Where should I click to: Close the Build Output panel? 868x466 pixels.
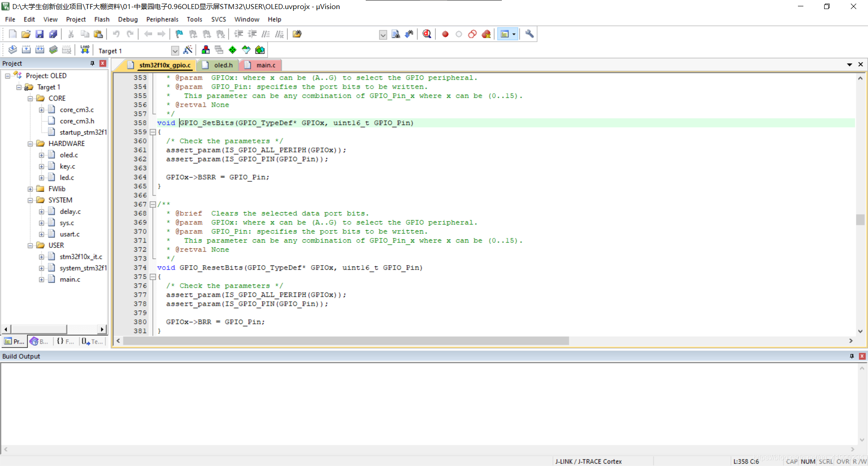pyautogui.click(x=862, y=357)
